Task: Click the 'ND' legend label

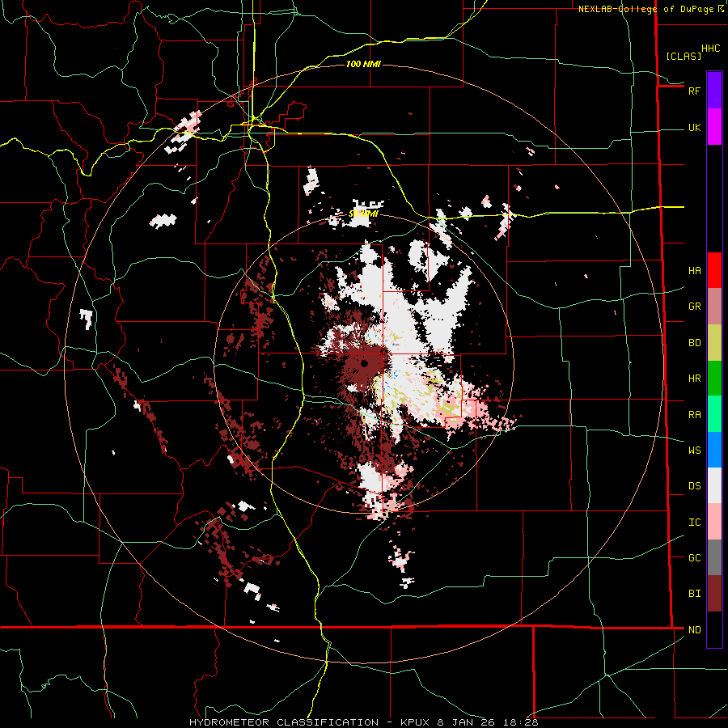Action: [x=694, y=630]
